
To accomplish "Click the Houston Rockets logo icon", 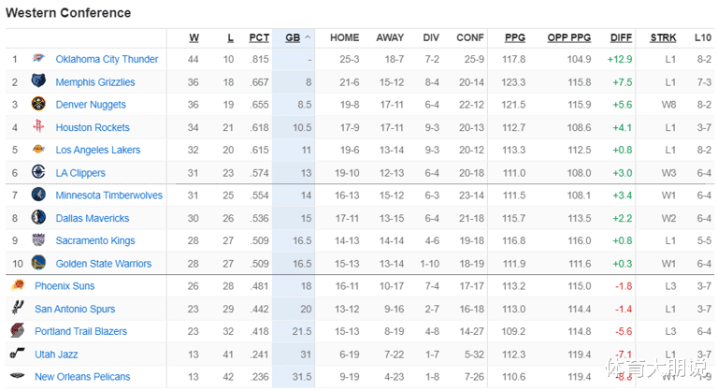I will pyautogui.click(x=38, y=126).
